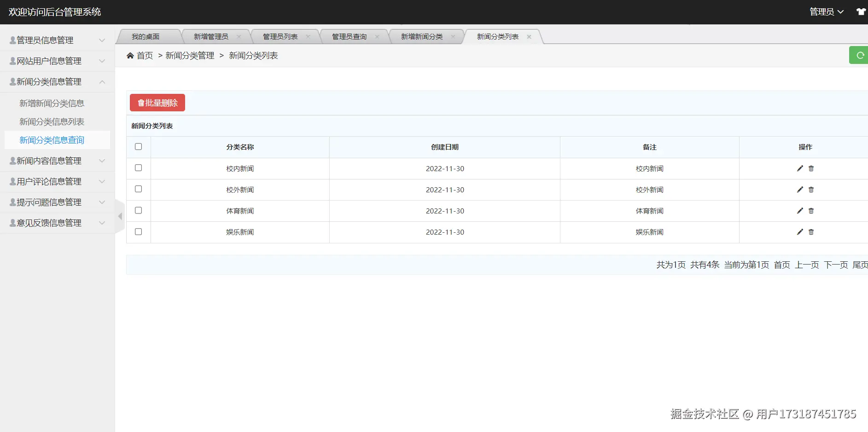Check the select-all checkbox in the table header
868x432 pixels.
coord(138,146)
